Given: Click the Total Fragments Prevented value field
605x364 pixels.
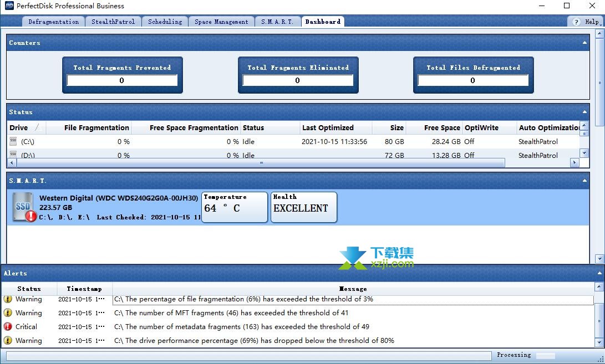Looking at the screenshot, I should pos(122,80).
